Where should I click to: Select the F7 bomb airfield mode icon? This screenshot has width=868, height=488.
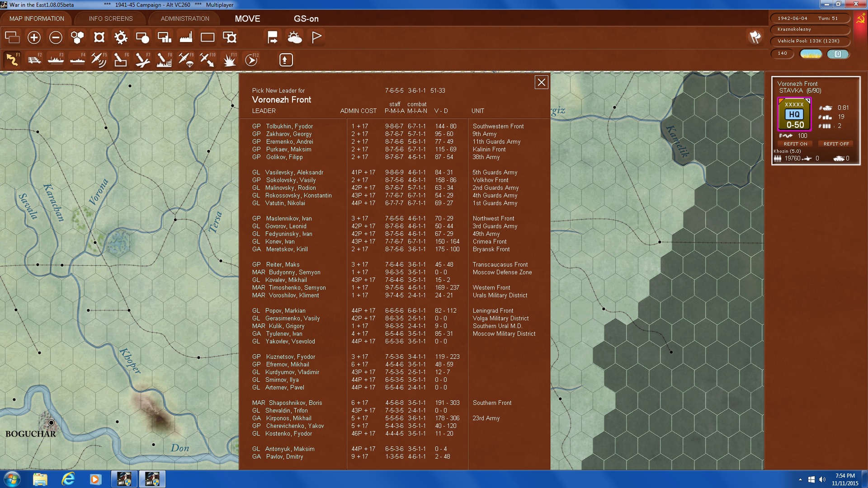(142, 60)
